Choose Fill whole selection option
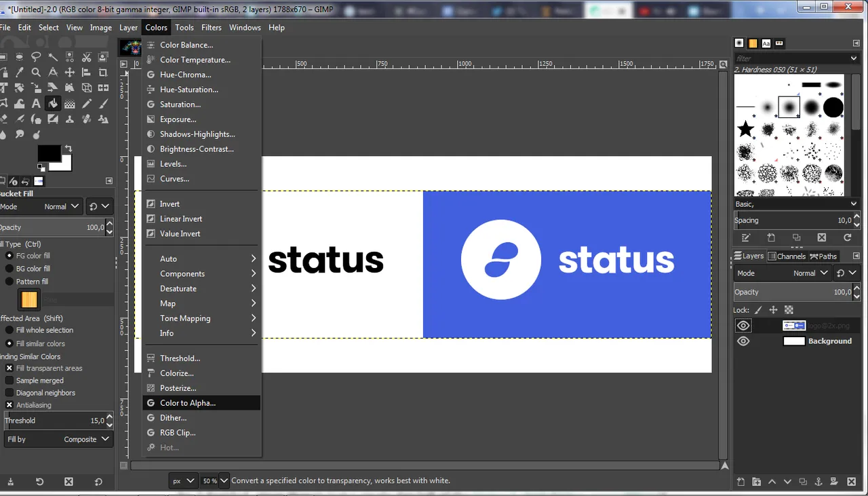Image resolution: width=868 pixels, height=496 pixels. click(x=9, y=330)
